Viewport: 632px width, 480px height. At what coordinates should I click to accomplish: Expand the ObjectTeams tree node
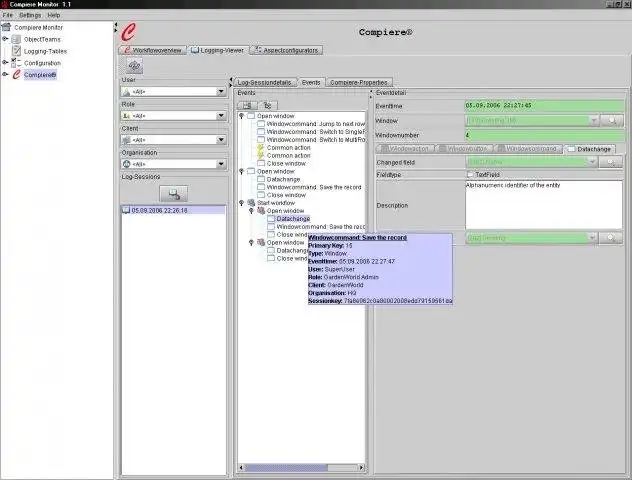click(5, 39)
